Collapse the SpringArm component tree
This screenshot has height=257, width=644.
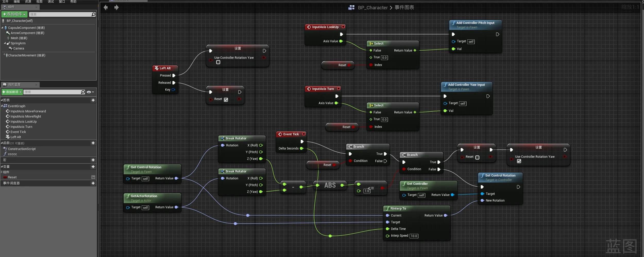tap(5, 43)
